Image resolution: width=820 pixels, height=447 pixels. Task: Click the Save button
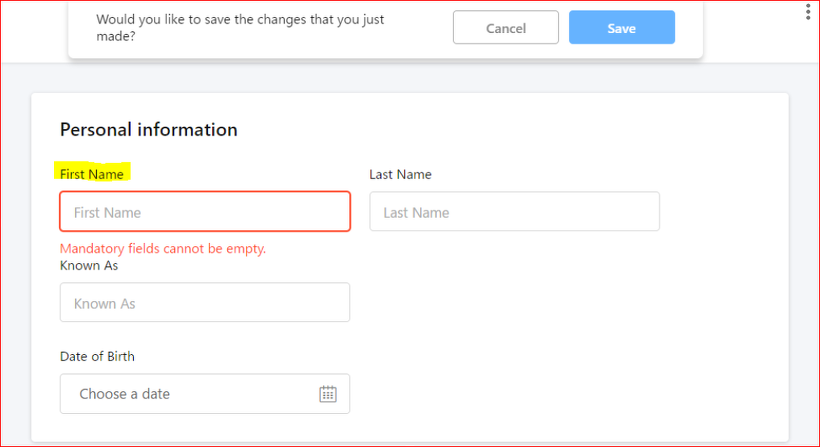point(621,28)
